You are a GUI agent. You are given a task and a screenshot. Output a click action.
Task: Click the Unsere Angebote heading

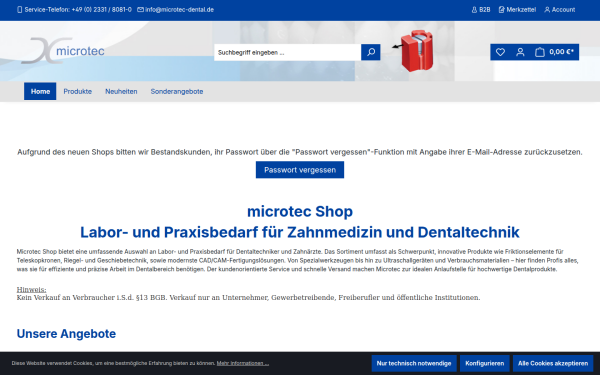66,333
